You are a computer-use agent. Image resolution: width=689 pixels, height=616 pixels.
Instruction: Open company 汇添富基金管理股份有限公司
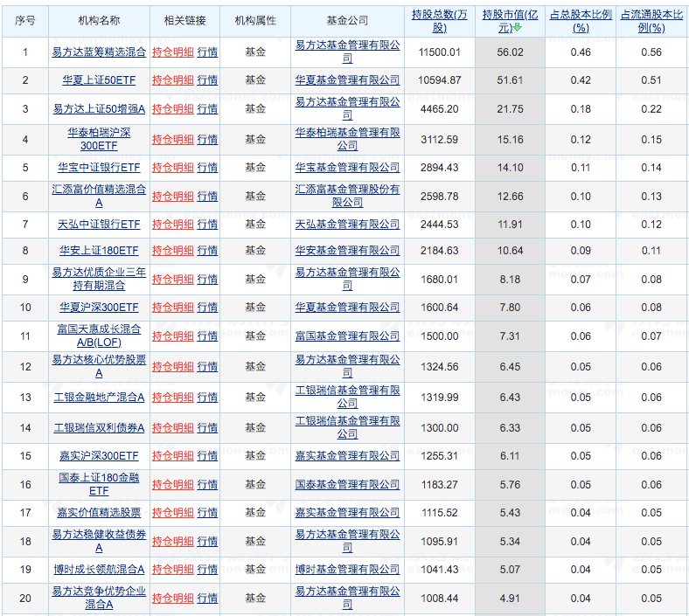pyautogui.click(x=347, y=196)
